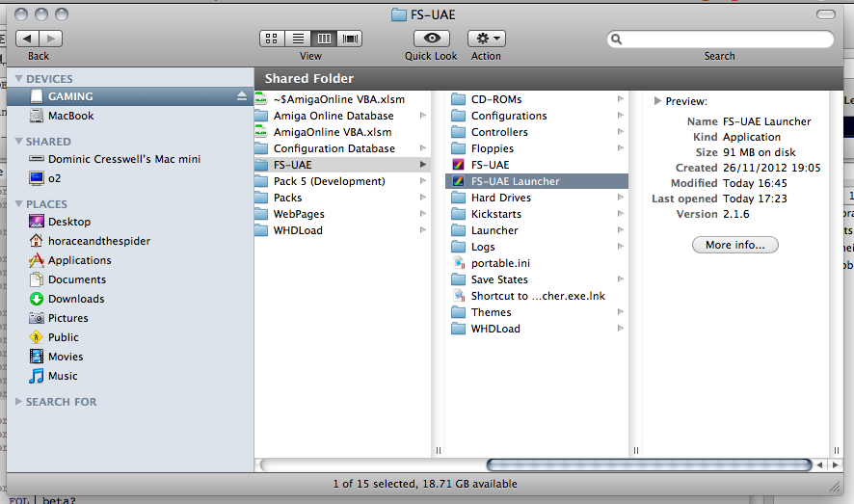Click the Search field

(x=720, y=40)
